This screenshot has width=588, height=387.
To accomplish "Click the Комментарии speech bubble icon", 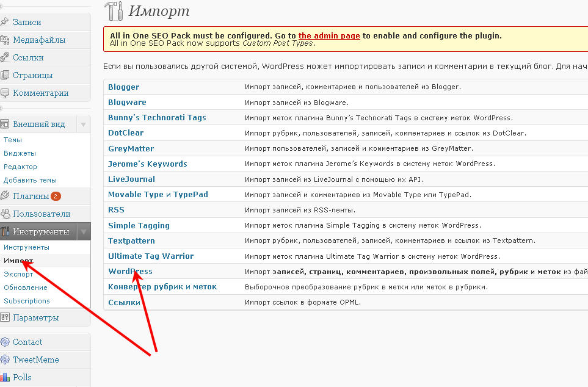I will pos(4,93).
